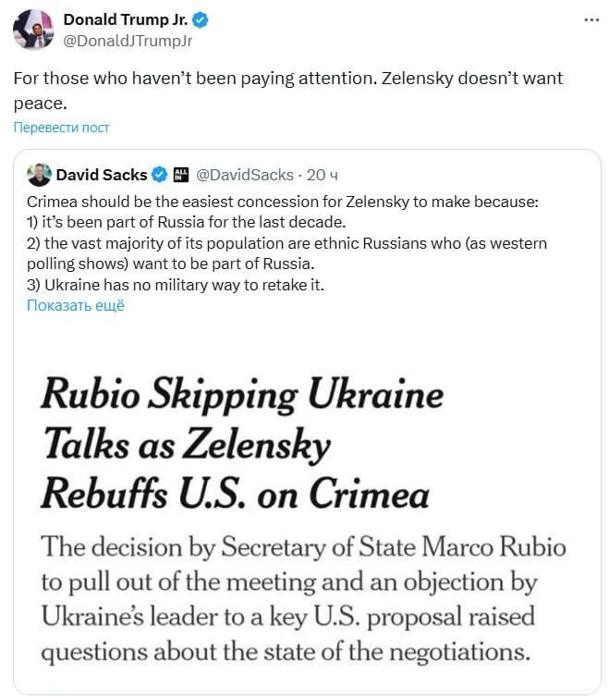
Task: Open the 'Rubio Skipping Ukraine Talks' headline image
Action: coord(307,507)
